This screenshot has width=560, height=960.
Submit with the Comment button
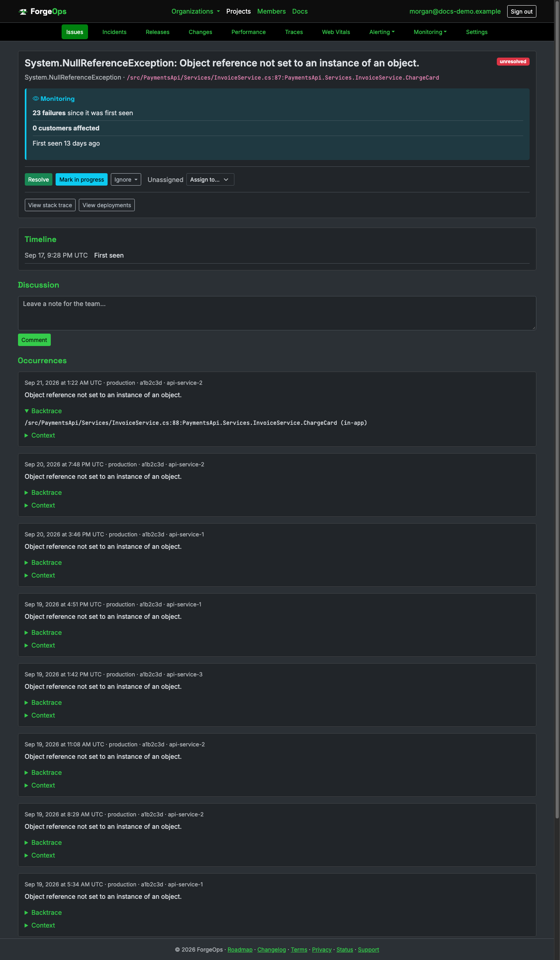click(34, 340)
